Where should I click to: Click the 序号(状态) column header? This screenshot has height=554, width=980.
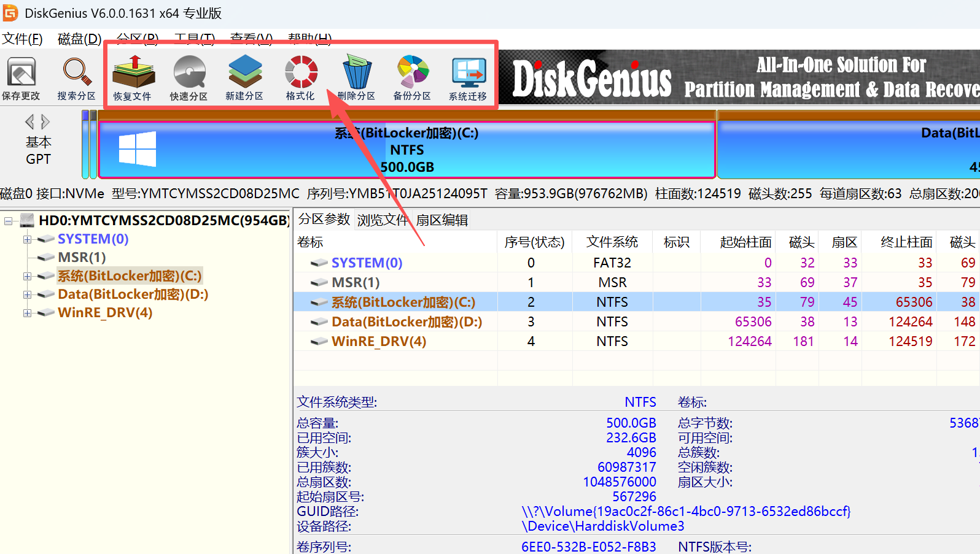(534, 242)
